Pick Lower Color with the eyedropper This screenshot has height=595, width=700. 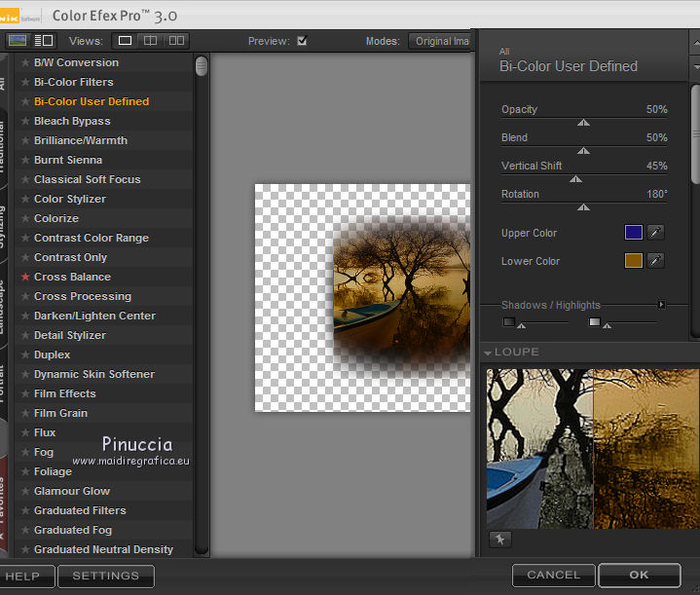point(656,261)
